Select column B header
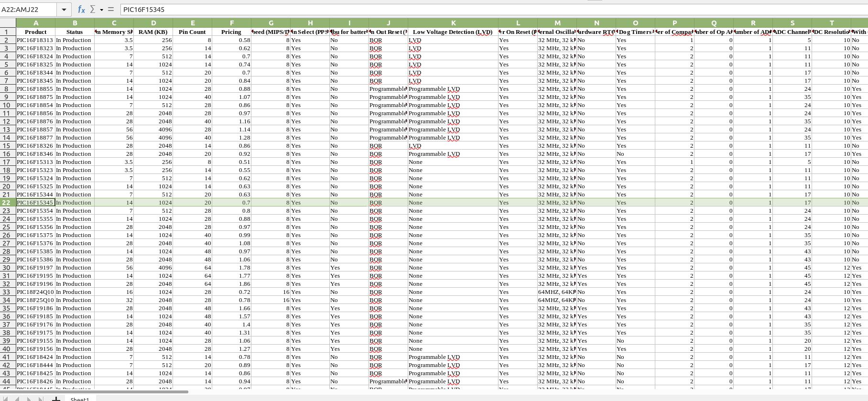 click(75, 22)
